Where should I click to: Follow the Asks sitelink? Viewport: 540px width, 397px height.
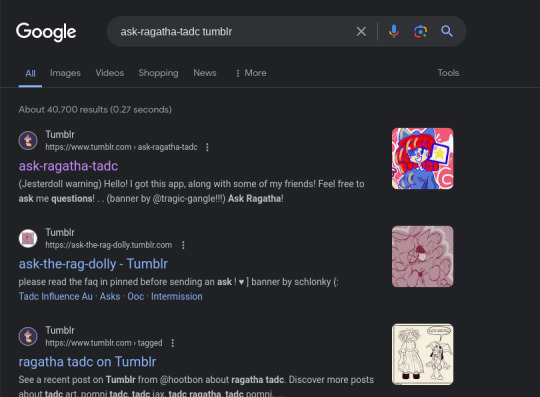[x=110, y=296]
